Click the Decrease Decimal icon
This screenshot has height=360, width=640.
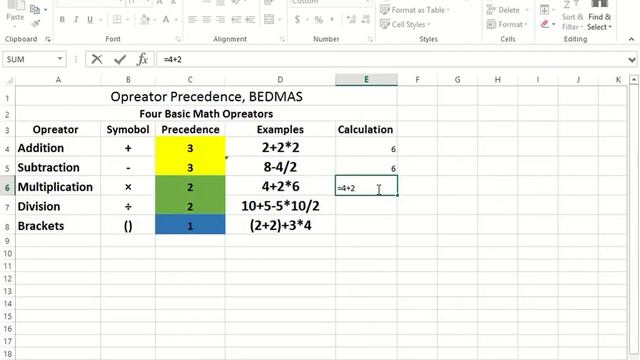[x=366, y=20]
